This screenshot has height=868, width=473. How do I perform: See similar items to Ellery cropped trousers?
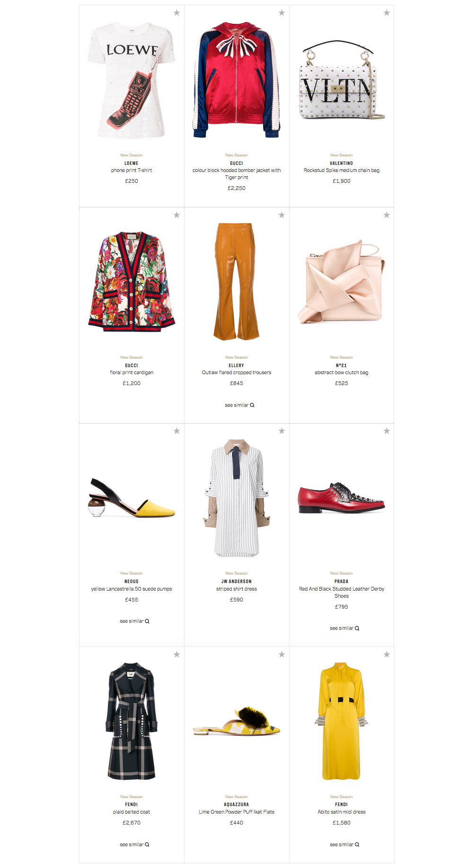[239, 405]
